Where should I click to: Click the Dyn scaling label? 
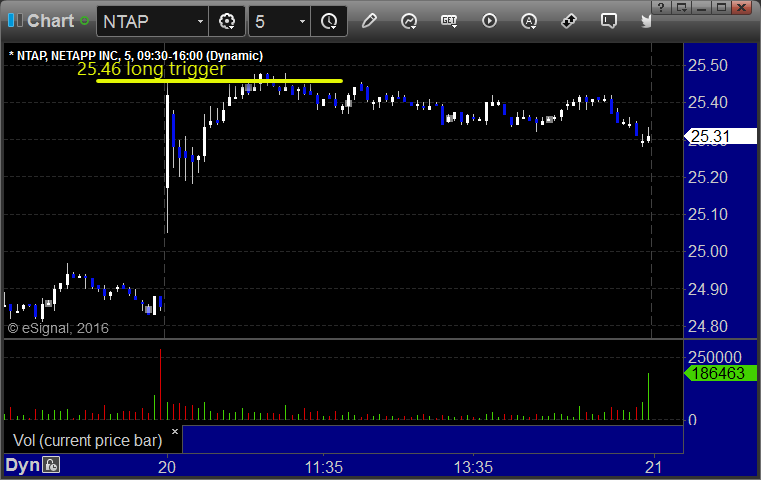tap(23, 465)
